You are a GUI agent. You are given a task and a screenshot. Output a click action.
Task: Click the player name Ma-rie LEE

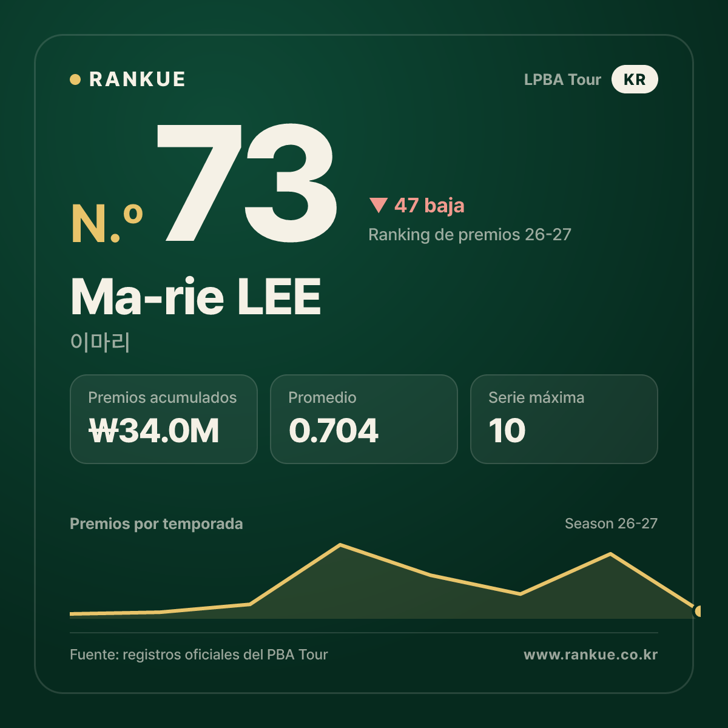click(196, 297)
